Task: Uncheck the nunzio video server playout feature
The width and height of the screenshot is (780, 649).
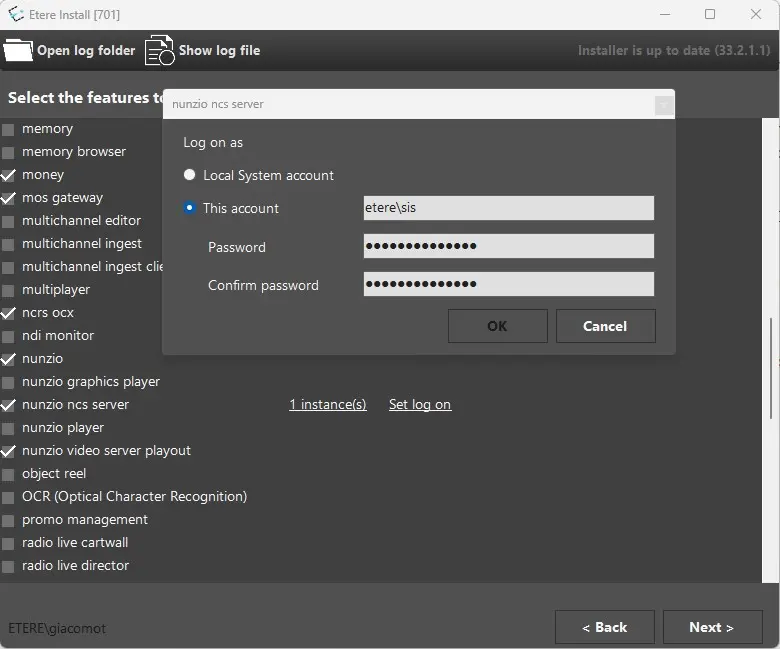Action: pos(9,451)
